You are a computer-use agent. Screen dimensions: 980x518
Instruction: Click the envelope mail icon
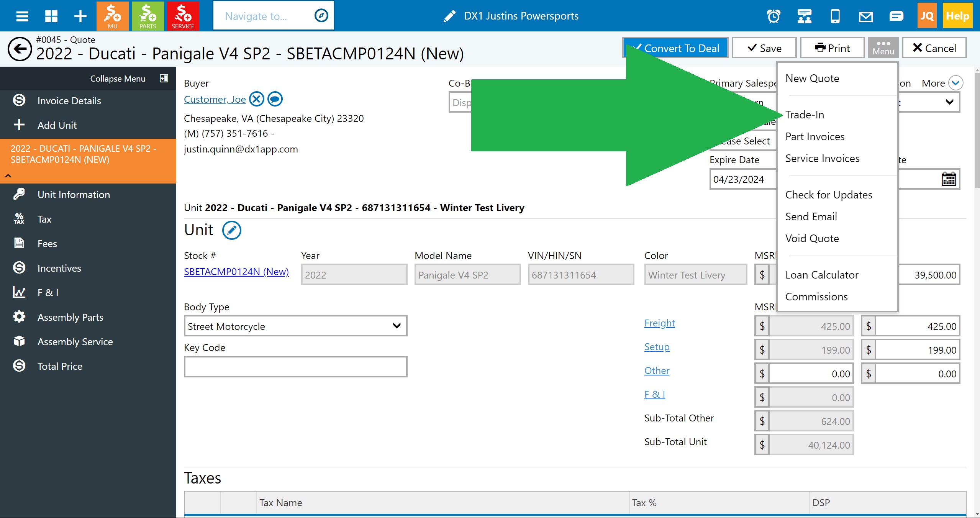tap(865, 16)
